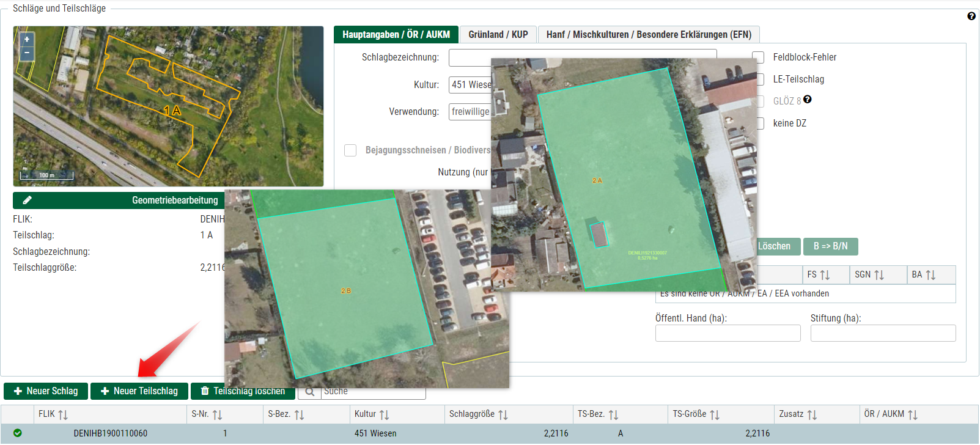Viewport: 980px width, 445px height.
Task: Check the Bejagungsschneisen / Biodiversität box
Action: coord(350,150)
